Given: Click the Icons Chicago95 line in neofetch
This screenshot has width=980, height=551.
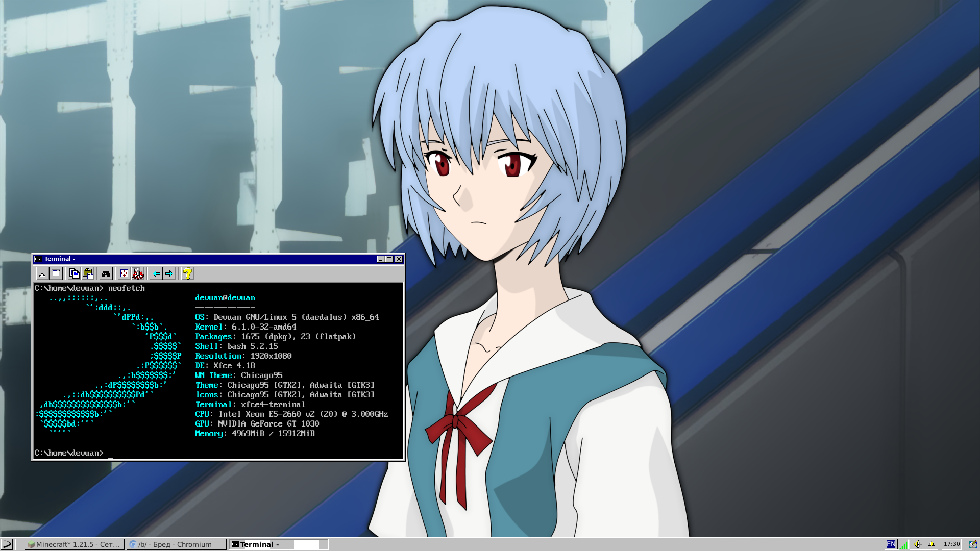Looking at the screenshot, I should (285, 395).
